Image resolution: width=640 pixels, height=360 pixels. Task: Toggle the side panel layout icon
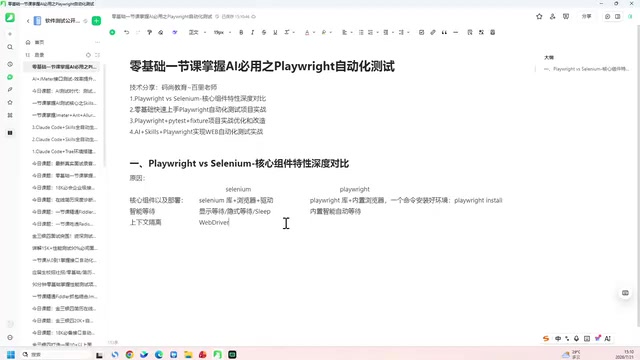[x=618, y=16]
